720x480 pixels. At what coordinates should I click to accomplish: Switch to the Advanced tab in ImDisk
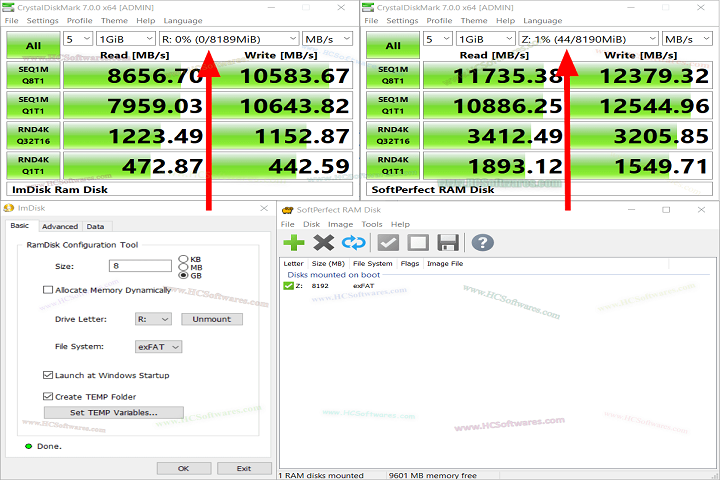[x=60, y=226]
